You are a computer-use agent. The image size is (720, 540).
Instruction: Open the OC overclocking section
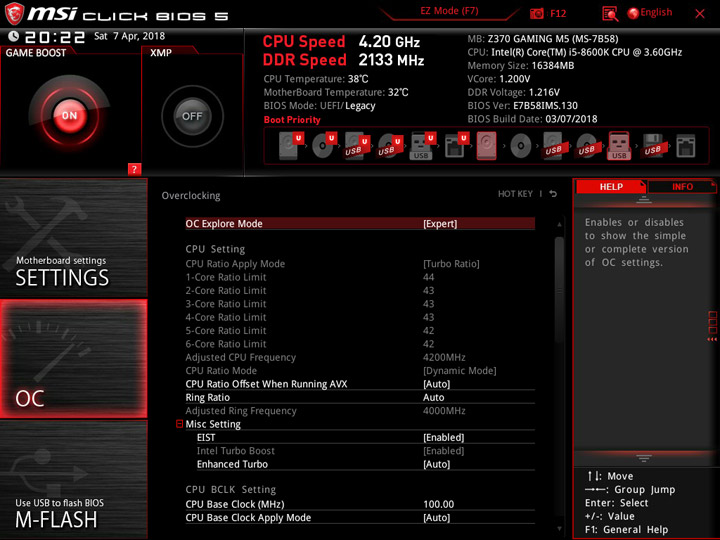click(x=73, y=359)
